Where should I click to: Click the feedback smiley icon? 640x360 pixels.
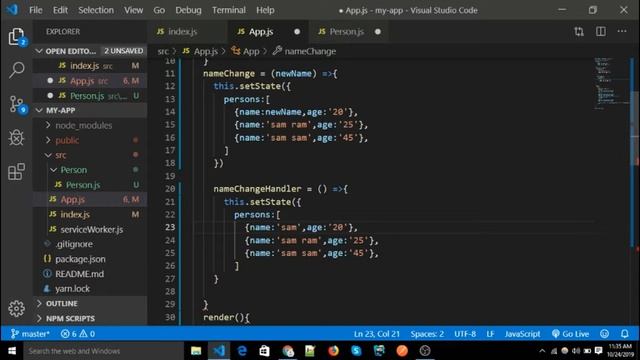[x=604, y=334]
